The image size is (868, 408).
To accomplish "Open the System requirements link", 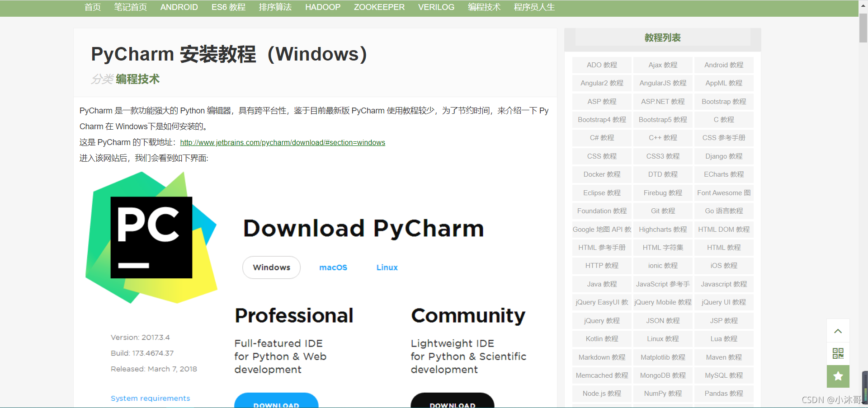I will [150, 398].
